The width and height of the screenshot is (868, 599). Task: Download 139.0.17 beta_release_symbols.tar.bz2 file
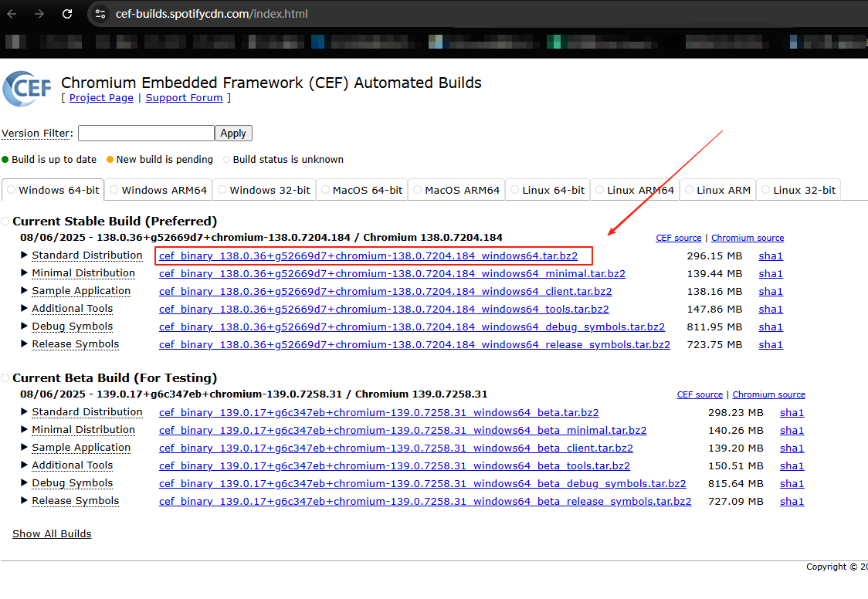[426, 501]
